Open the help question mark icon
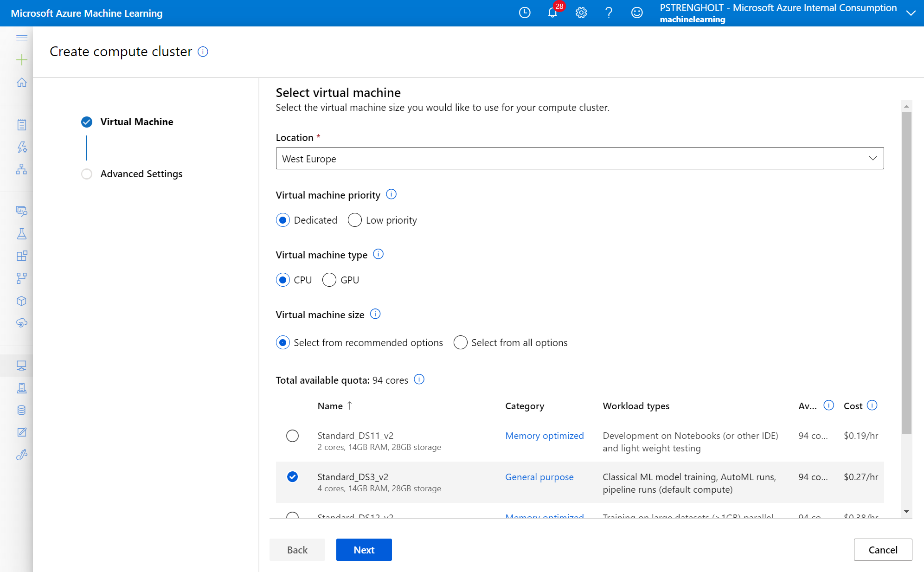This screenshot has height=572, width=924. pyautogui.click(x=609, y=13)
